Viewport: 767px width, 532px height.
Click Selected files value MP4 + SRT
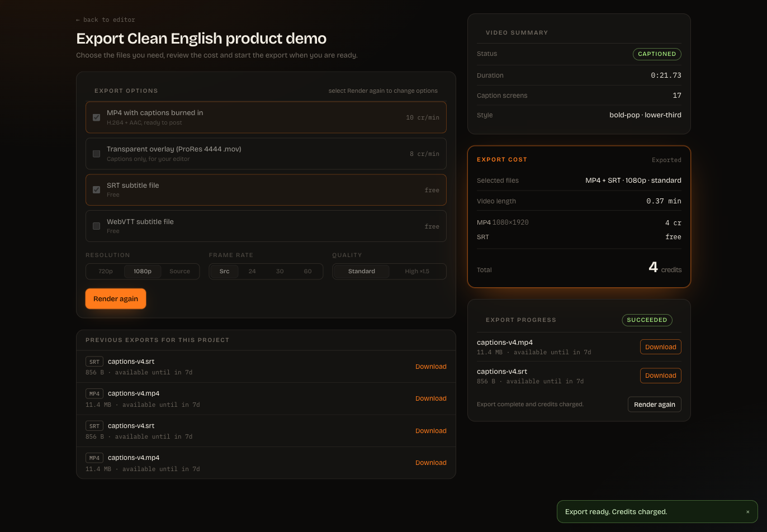633,180
